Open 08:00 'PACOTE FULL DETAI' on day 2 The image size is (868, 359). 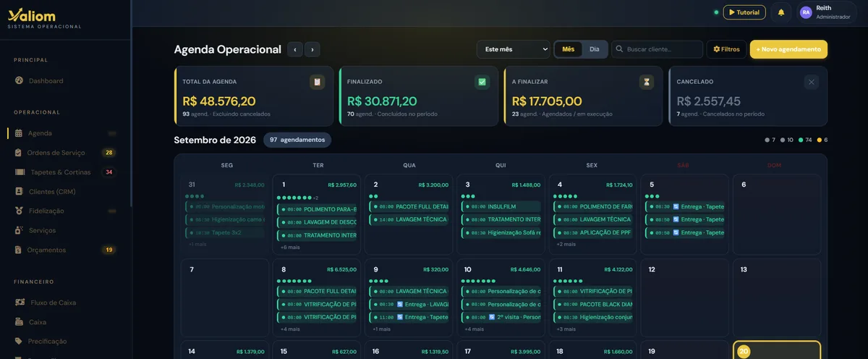coord(409,206)
